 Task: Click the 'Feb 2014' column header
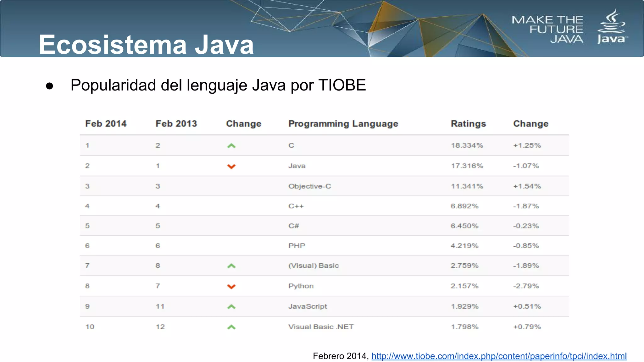[x=106, y=123]
